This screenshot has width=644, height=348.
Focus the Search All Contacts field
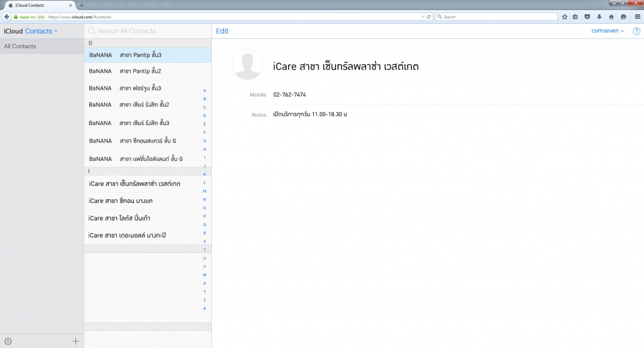[148, 31]
